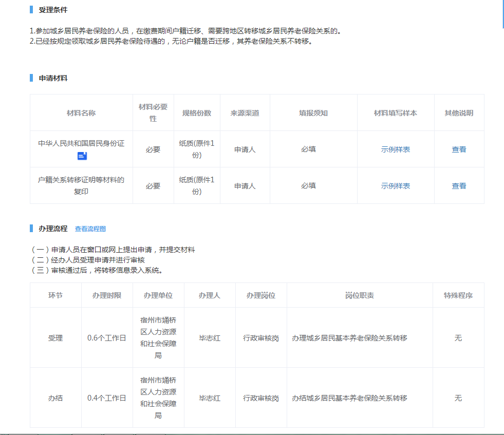Screen dimensions: 504x435
Task: Click 查看 in the 居民身份证 row
Action: coord(459,149)
